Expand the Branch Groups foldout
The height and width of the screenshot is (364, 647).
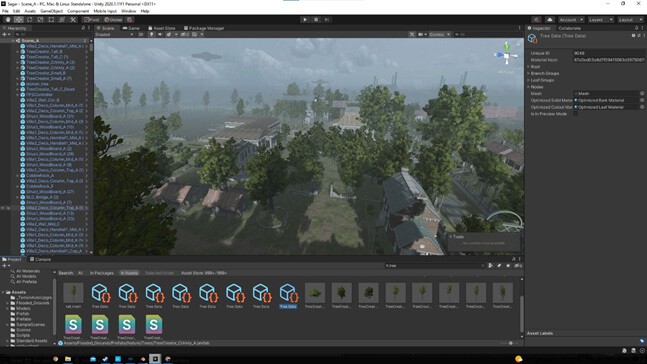pos(545,73)
